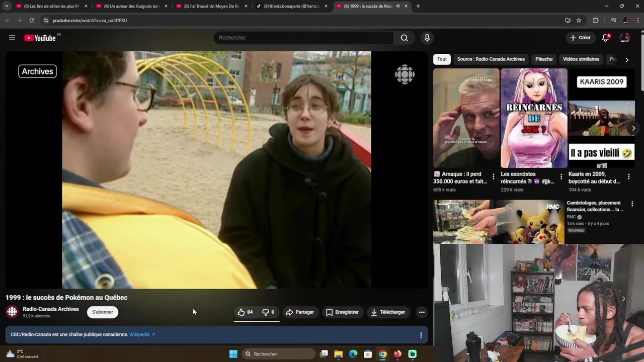
Task: Open options for Kaaris en 2009 Short
Action: 628,177
